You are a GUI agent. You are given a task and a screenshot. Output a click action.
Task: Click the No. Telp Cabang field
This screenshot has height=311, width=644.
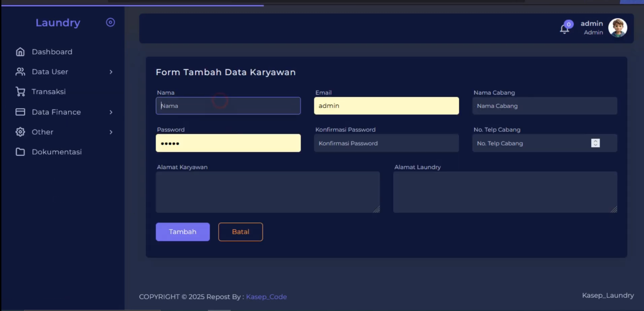click(545, 143)
